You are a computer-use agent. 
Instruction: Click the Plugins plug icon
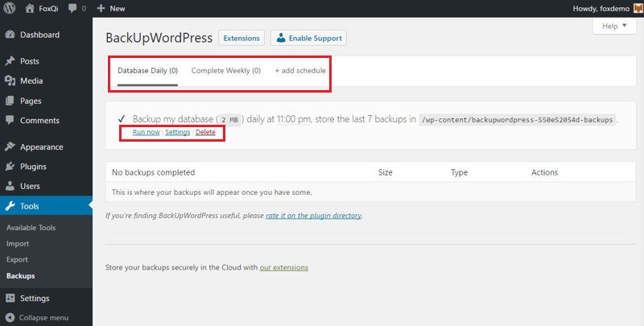[10, 167]
